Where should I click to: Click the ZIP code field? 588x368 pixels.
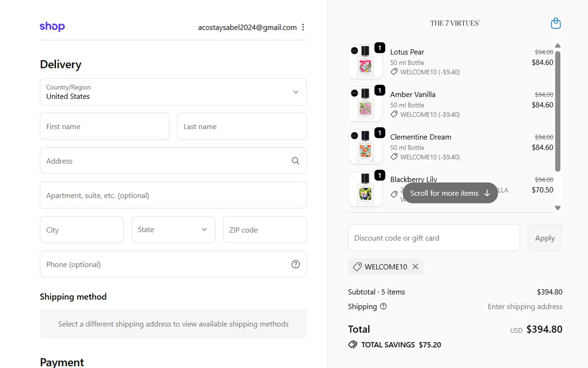click(265, 230)
